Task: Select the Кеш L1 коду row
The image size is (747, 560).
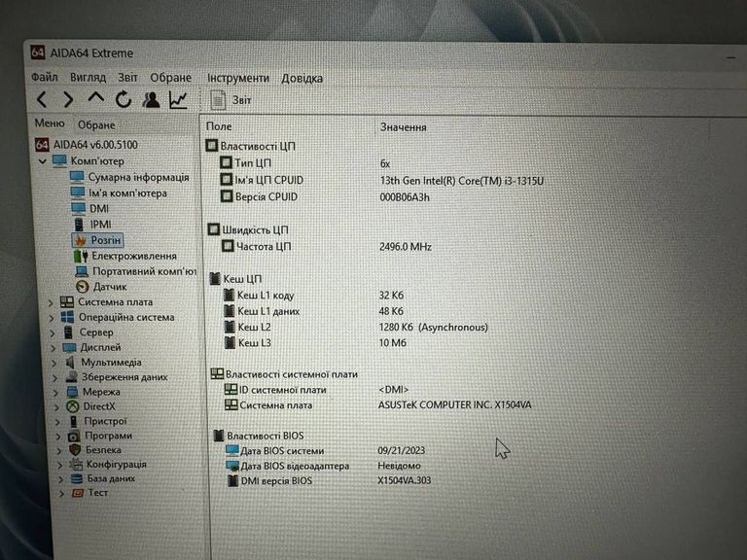Action: (259, 296)
